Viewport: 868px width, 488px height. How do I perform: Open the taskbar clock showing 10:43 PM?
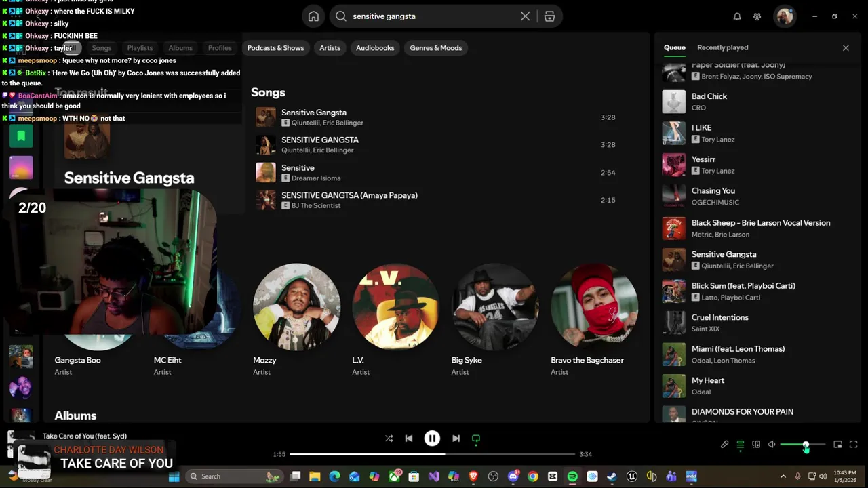tap(845, 476)
